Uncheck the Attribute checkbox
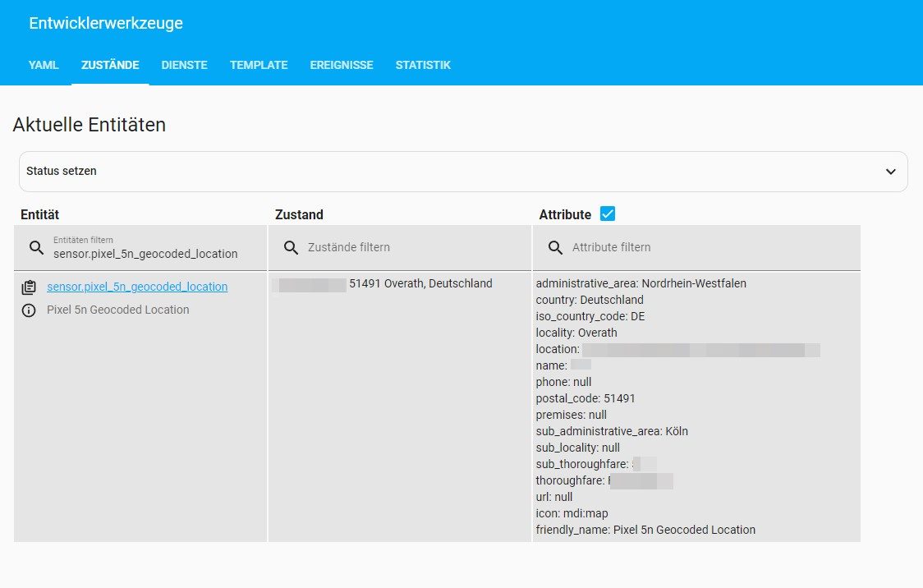 608,214
